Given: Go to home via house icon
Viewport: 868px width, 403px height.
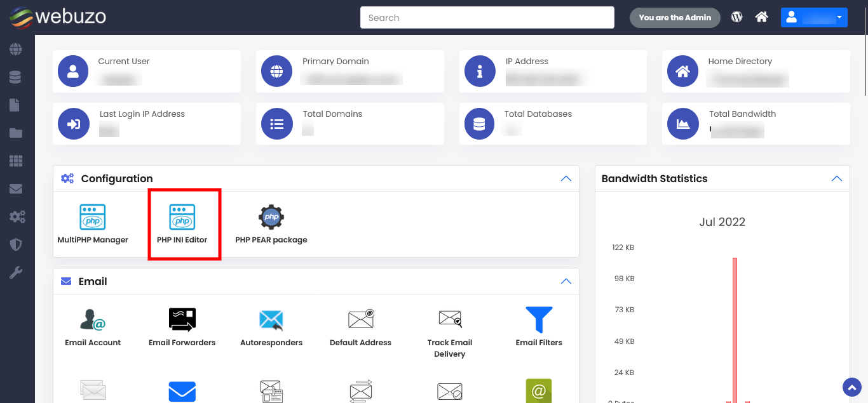Looking at the screenshot, I should tap(761, 17).
